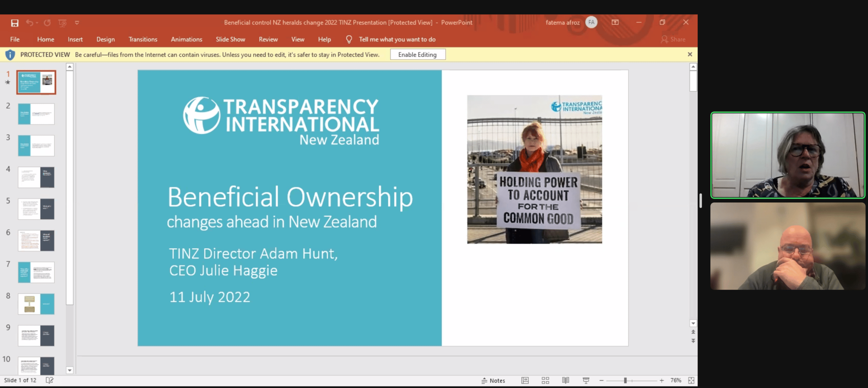Open the undo history dropdown arrow

37,23
